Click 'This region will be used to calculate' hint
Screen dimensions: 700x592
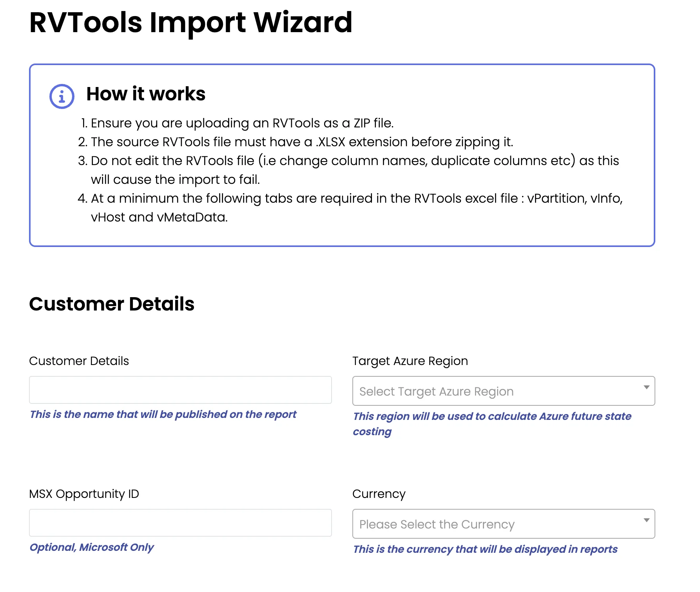(x=492, y=424)
